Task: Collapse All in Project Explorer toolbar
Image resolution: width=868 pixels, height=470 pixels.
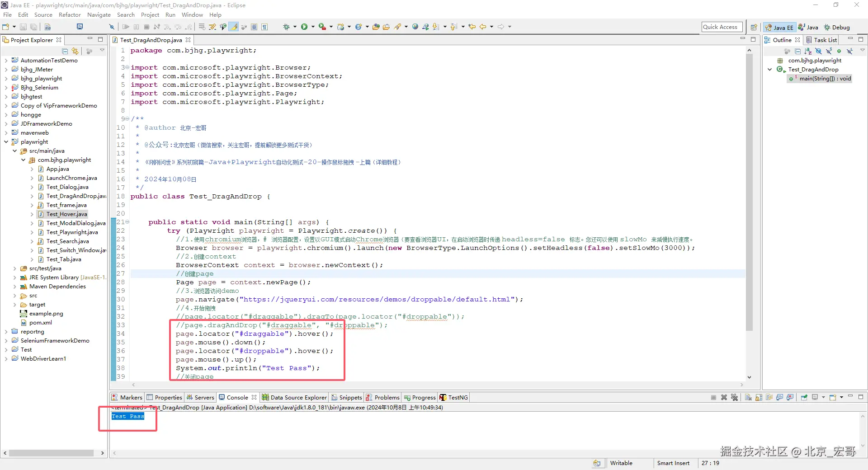Action: [65, 51]
